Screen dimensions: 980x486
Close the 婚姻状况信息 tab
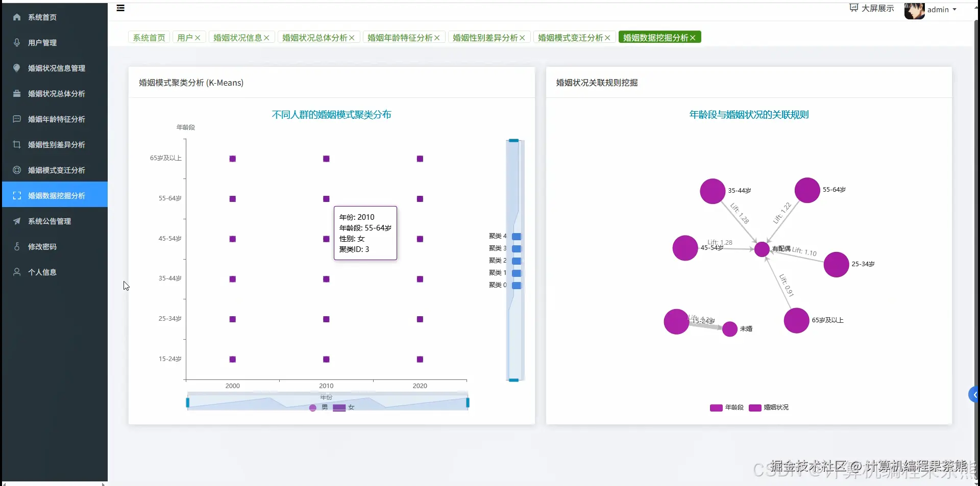click(266, 38)
